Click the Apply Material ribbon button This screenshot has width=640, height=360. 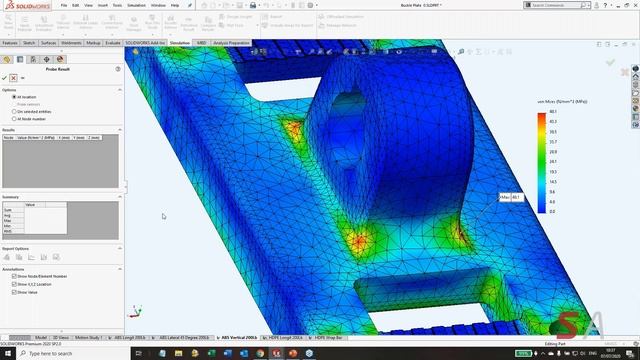24,24
